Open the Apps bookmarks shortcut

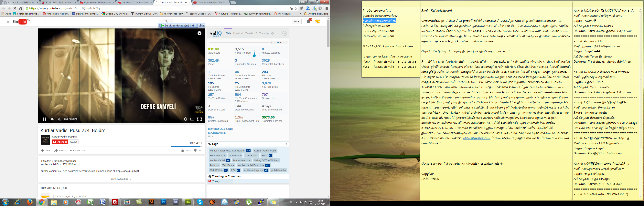pyautogui.click(x=6, y=14)
